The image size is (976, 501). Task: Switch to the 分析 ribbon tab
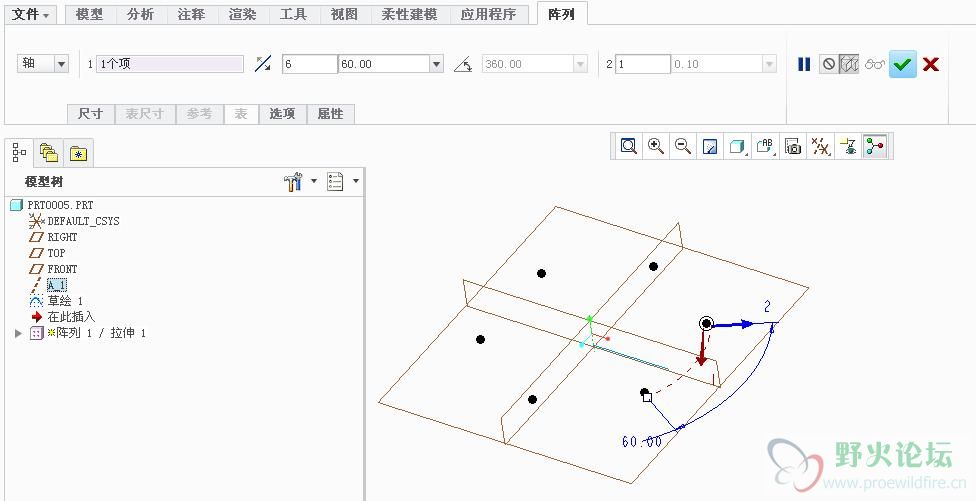tap(141, 14)
